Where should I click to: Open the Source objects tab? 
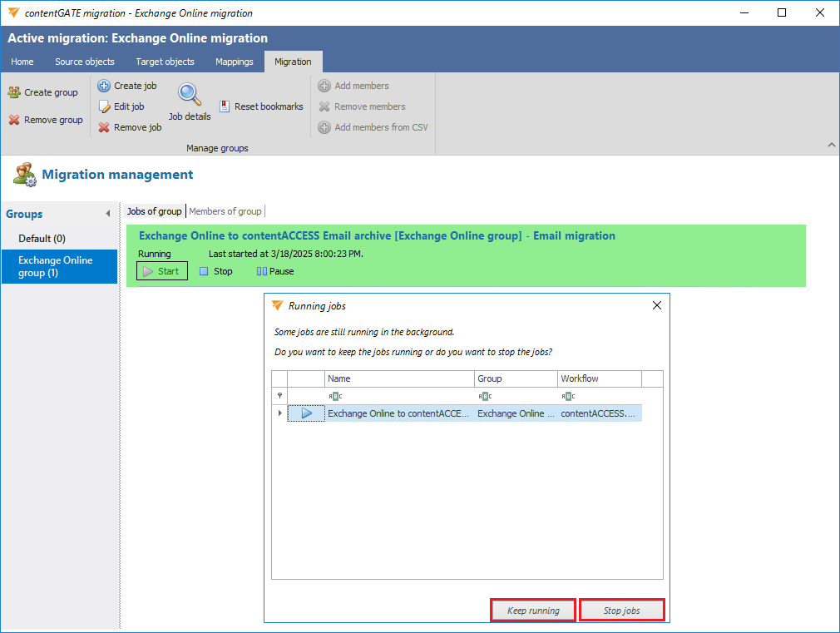click(x=85, y=62)
